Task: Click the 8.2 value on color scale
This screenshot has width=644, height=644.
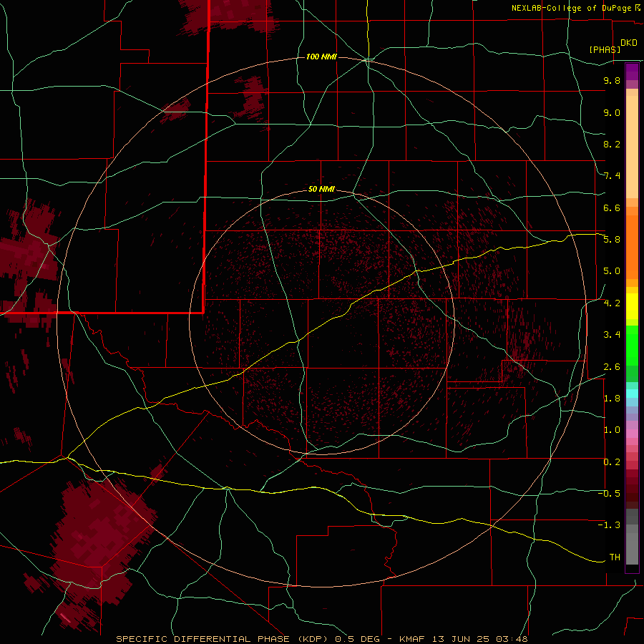Action: pos(612,144)
